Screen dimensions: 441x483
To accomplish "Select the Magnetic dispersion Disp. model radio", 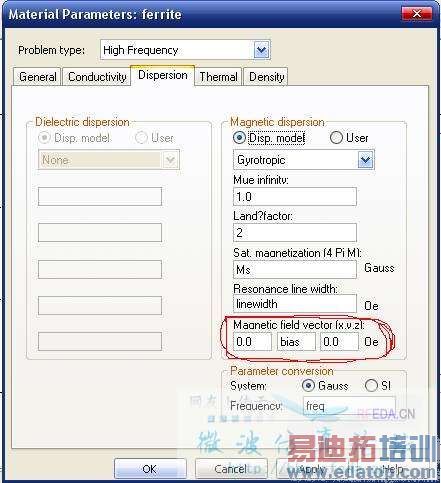I will coord(239,138).
